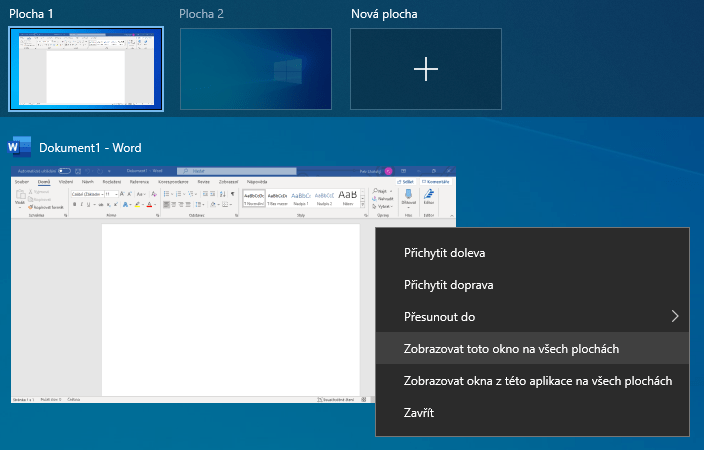
Task: Click the Editor icon in Word ribbon
Action: pyautogui.click(x=431, y=197)
